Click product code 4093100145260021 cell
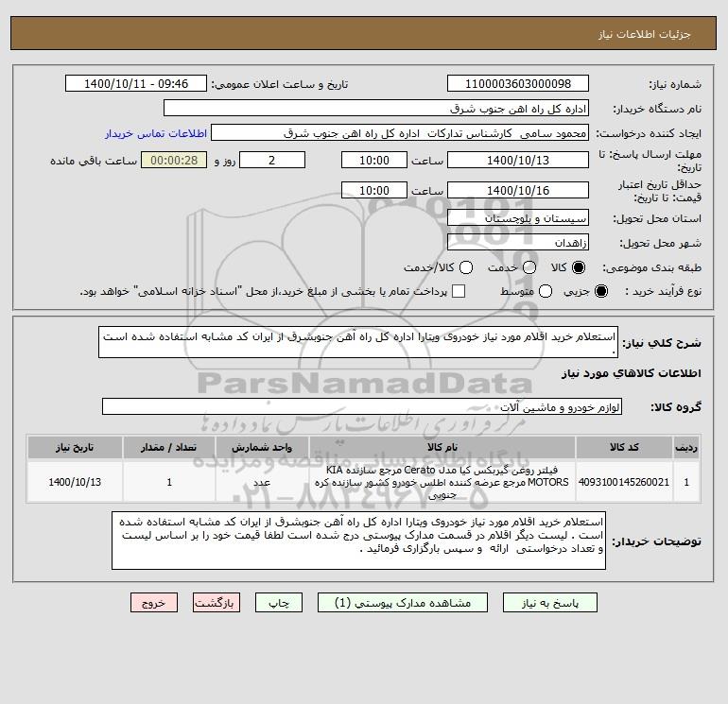This screenshot has height=704, width=728. pos(624,482)
